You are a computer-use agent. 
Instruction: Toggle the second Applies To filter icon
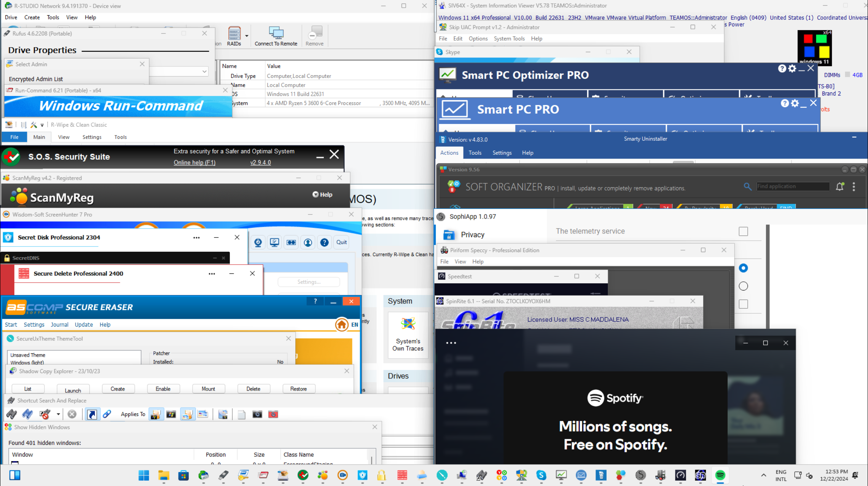point(171,414)
